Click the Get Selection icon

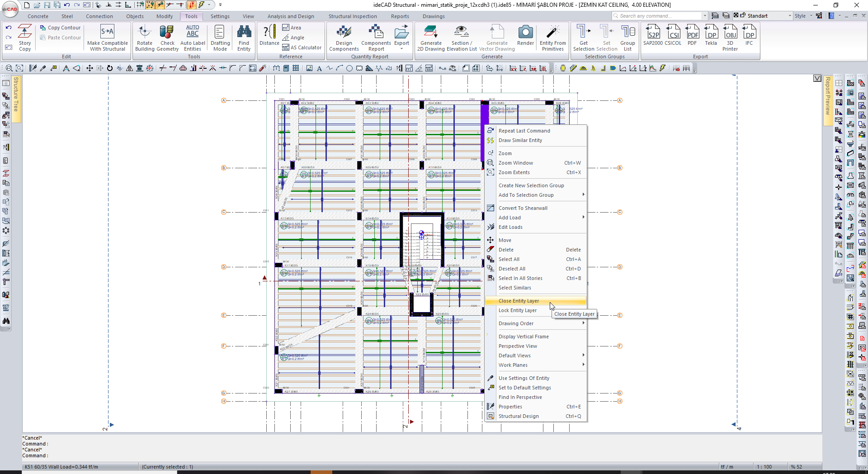[x=583, y=37]
